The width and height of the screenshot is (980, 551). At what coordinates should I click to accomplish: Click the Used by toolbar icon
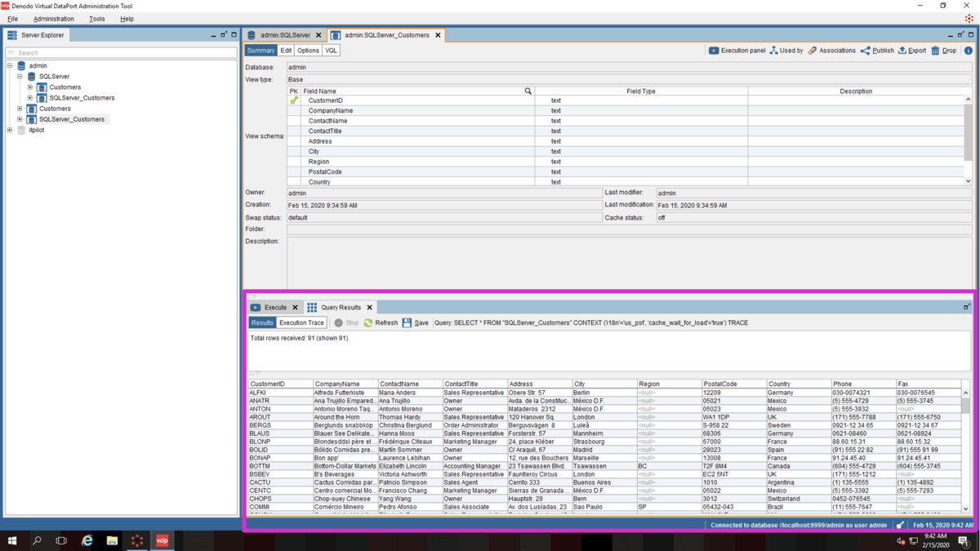point(786,51)
